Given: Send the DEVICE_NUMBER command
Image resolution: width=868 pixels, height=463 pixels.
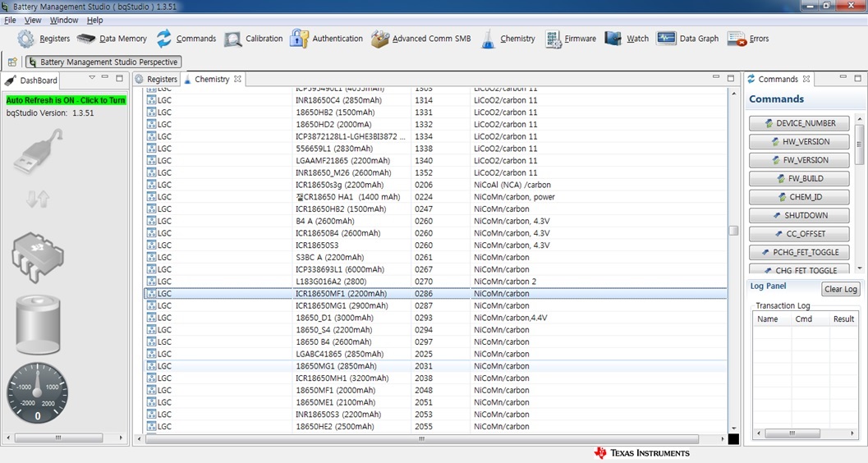Looking at the screenshot, I should click(799, 123).
